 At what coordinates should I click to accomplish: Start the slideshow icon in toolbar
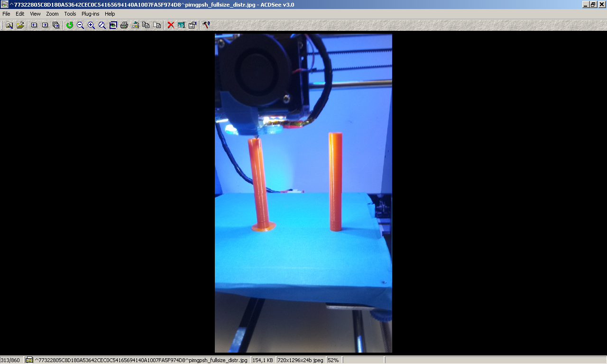tap(56, 25)
